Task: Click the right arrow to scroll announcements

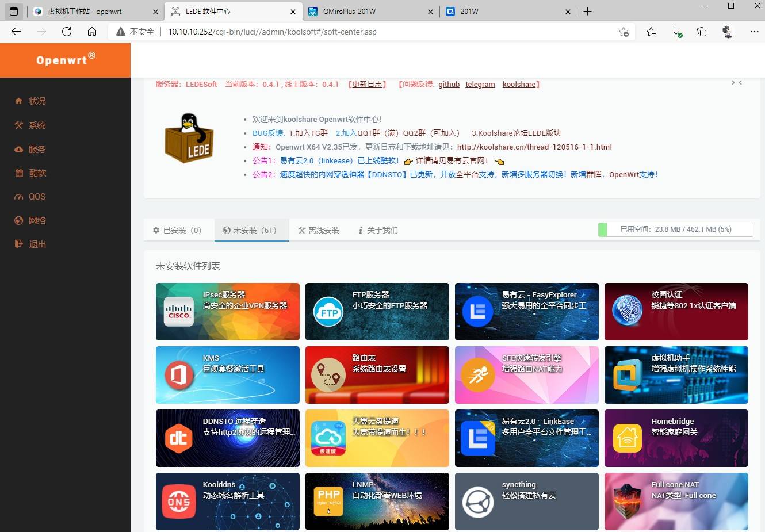Action: coord(733,82)
